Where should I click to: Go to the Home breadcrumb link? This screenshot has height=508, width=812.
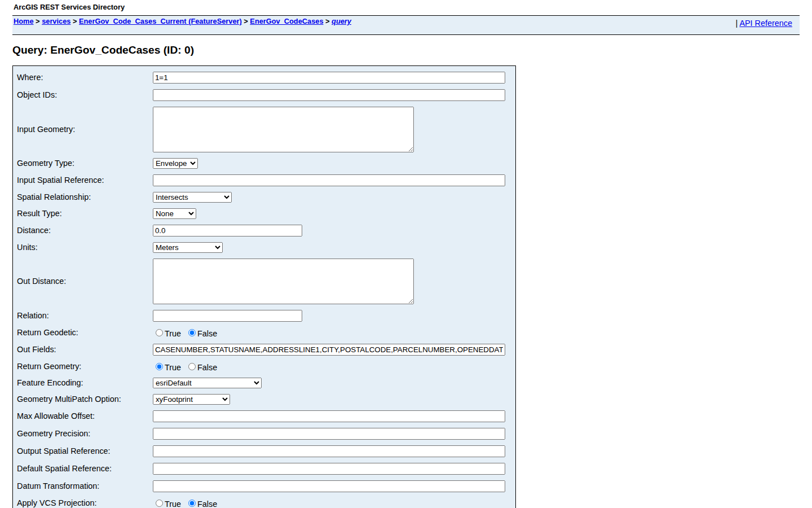pos(24,21)
